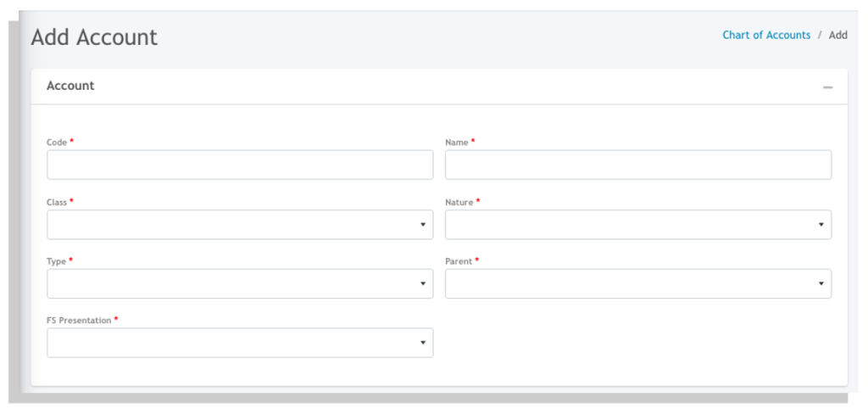Click the FS Presentation dropdown arrow
The image size is (868, 414).
coord(423,343)
